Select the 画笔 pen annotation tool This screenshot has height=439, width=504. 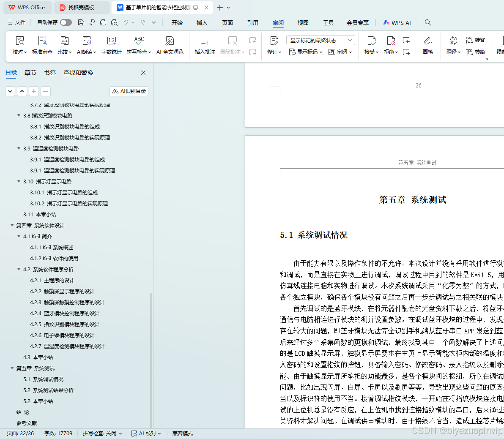(428, 45)
